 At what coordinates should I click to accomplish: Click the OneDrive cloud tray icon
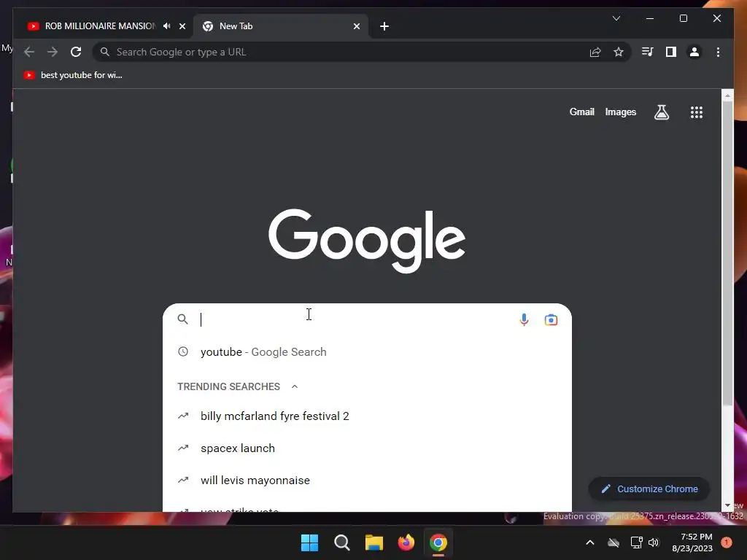pyautogui.click(x=613, y=542)
